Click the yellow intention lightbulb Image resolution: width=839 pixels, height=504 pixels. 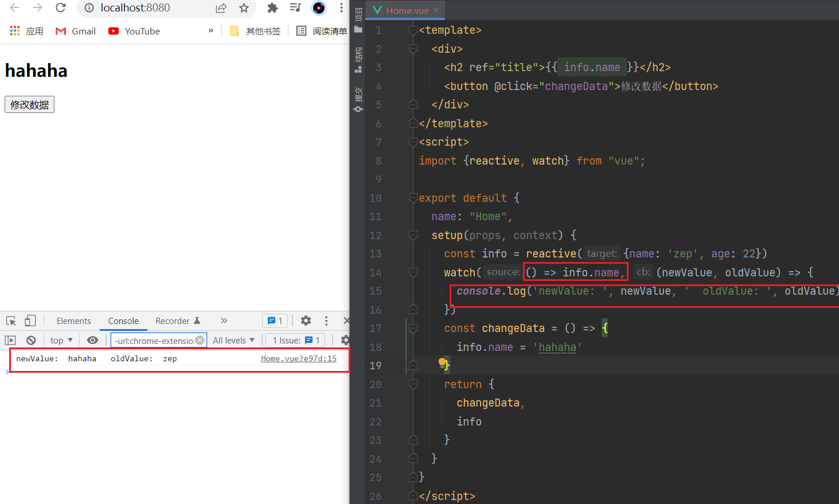[x=442, y=362]
